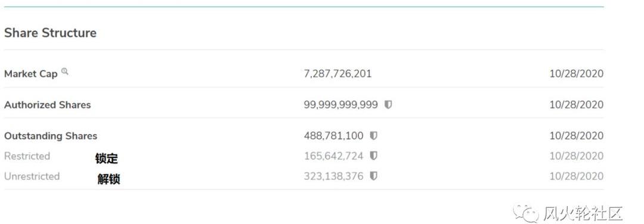Screen dimensions: 644x224
Task: Click the restricted shares value 165,642,724
Action: (333, 156)
